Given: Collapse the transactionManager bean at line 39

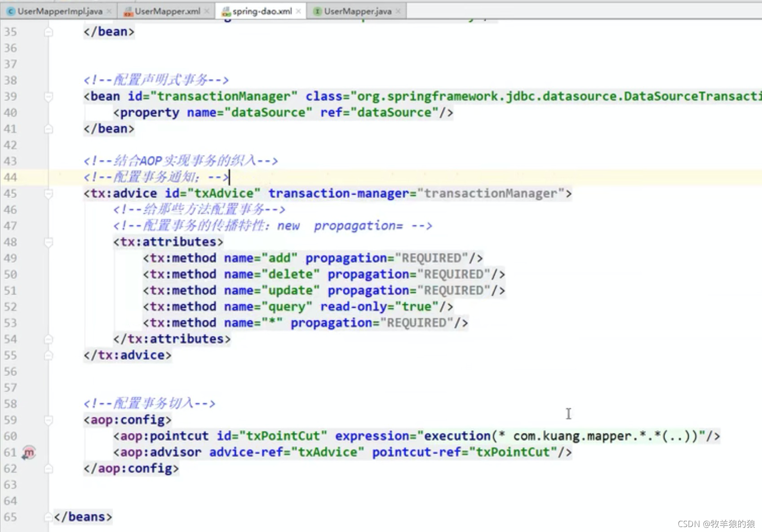Looking at the screenshot, I should (x=49, y=97).
